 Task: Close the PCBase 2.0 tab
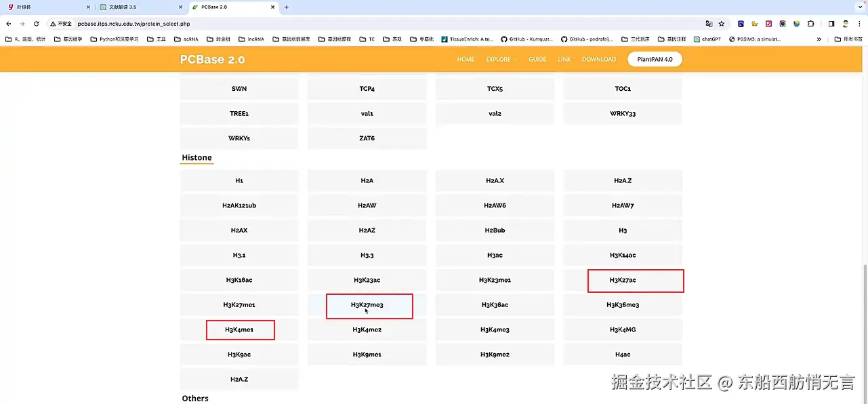pos(273,7)
